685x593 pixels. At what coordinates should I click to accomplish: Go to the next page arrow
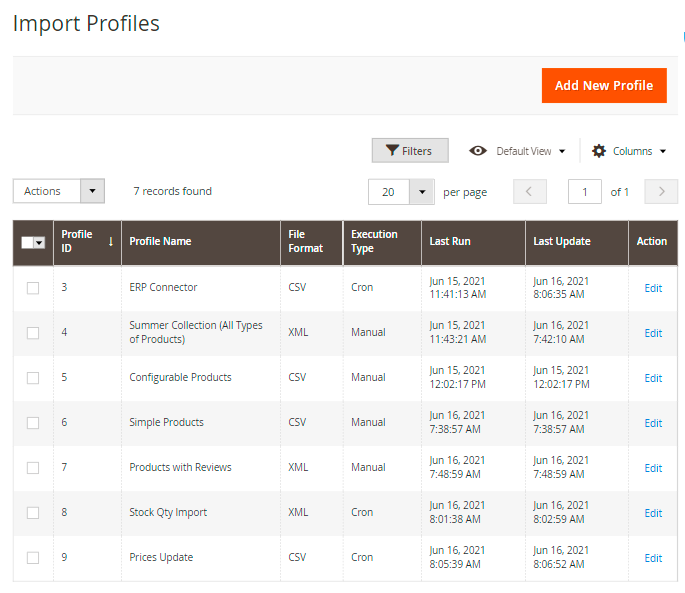[661, 192]
